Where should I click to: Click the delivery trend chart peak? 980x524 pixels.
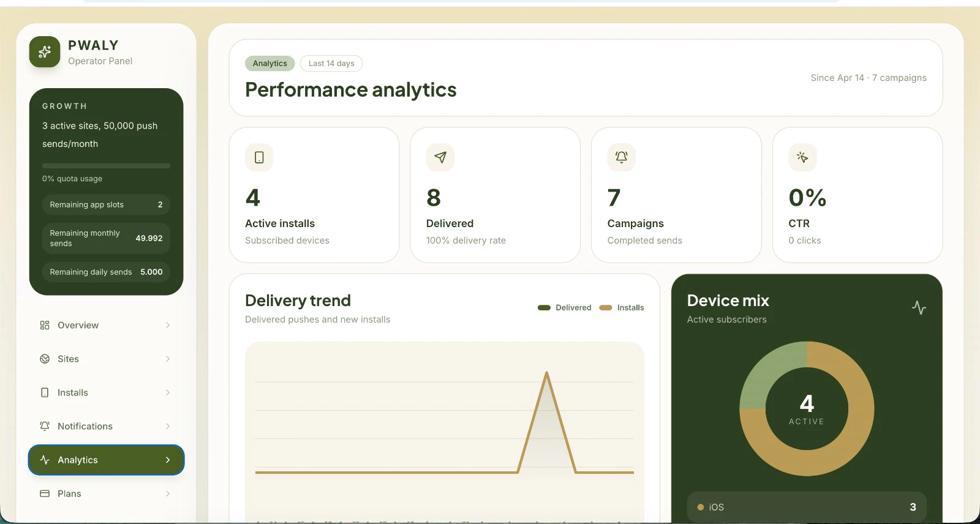[546, 373]
